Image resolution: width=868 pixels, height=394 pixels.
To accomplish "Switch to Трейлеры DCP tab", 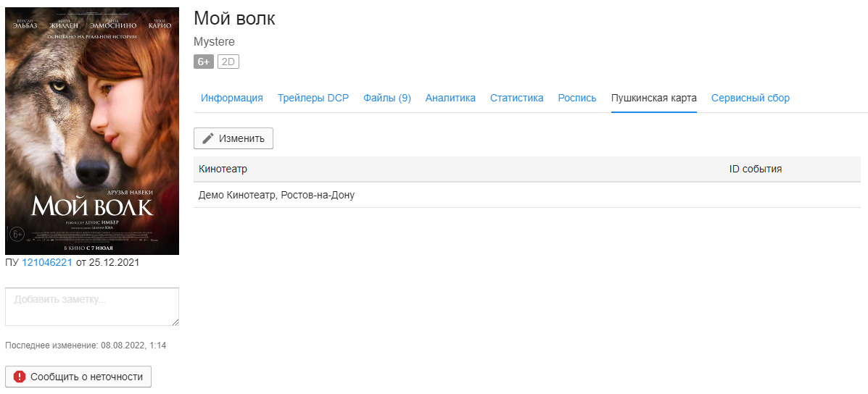I will [x=313, y=98].
